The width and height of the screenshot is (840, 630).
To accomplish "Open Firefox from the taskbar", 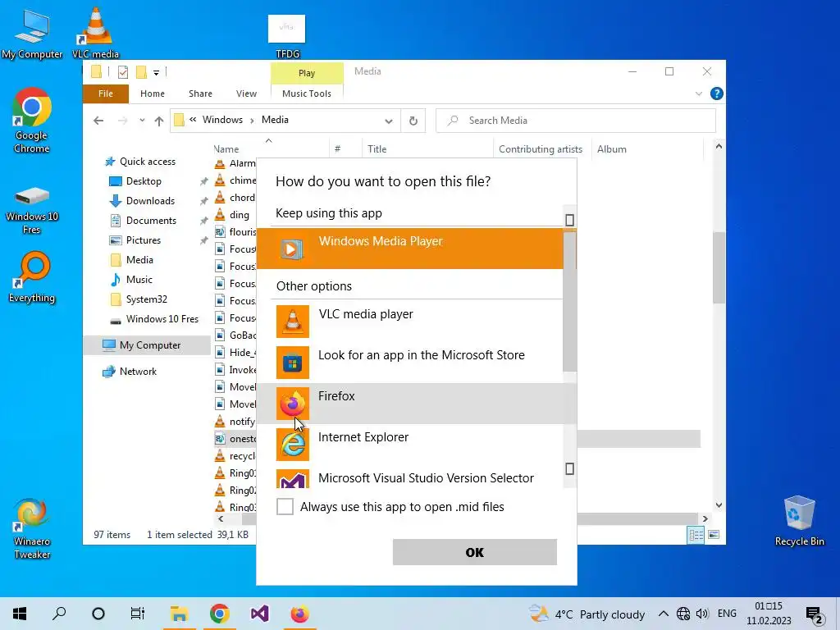I will click(299, 614).
